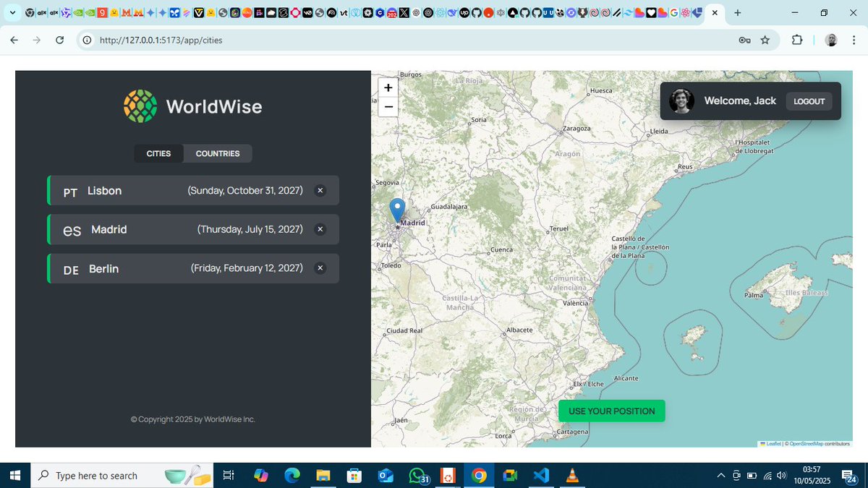
Task: Click the blue Madrid map marker
Action: point(397,210)
